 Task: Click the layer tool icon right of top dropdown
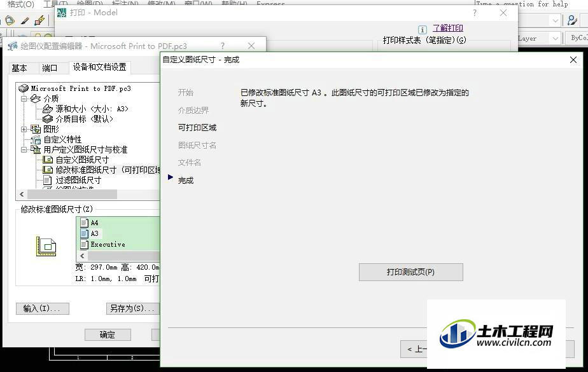point(572,20)
